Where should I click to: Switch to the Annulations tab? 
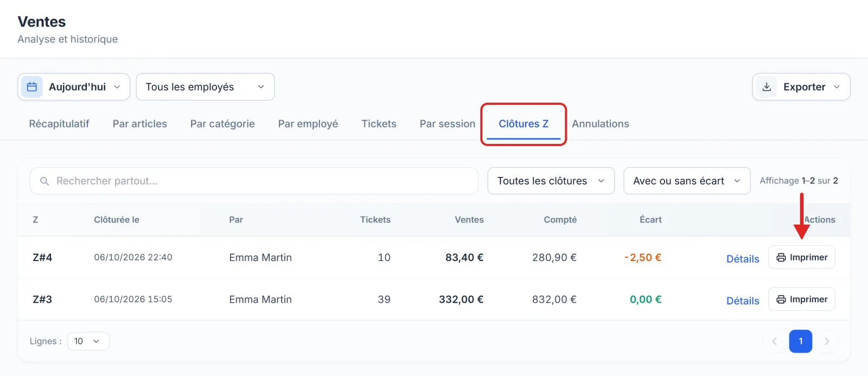(x=601, y=124)
